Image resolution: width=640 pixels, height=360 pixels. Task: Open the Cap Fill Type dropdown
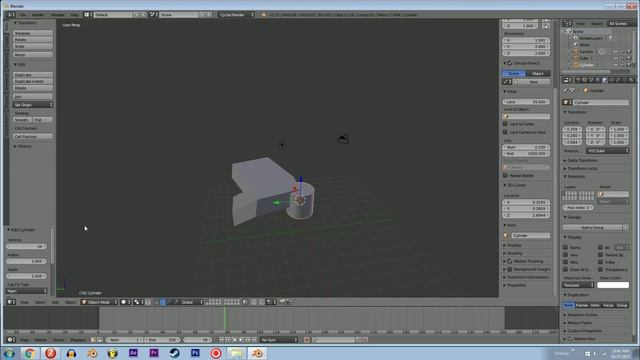[x=27, y=291]
